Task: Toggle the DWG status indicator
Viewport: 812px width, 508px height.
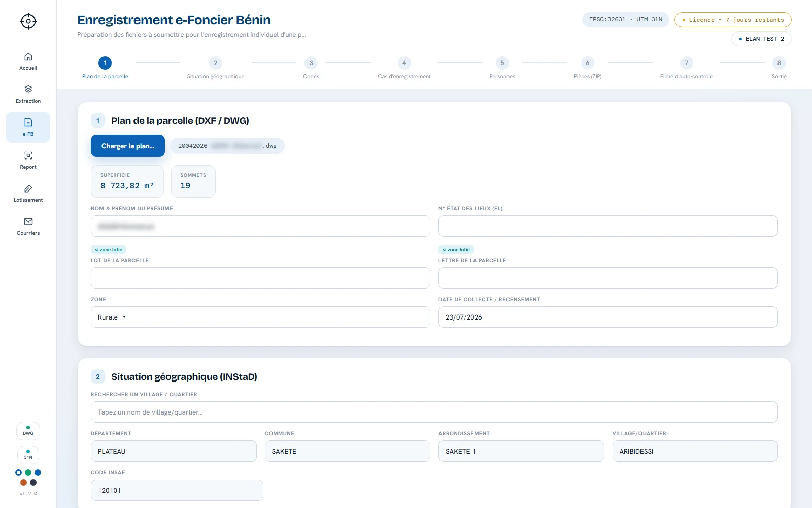Action: tap(28, 431)
